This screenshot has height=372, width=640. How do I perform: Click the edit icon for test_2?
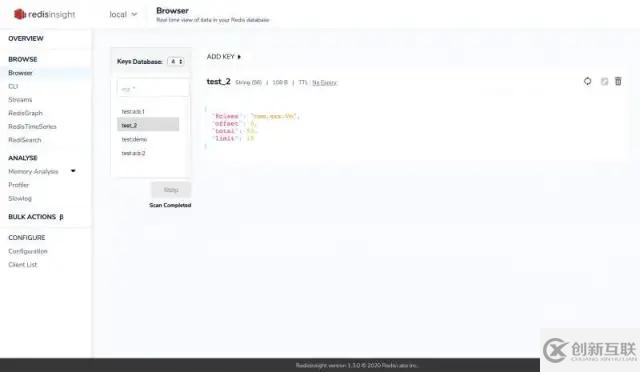coord(604,82)
